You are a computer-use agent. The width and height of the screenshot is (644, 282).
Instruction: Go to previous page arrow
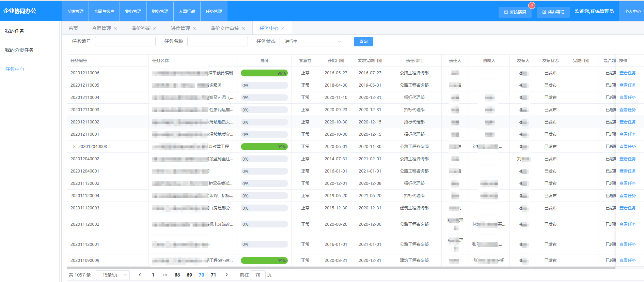140,275
